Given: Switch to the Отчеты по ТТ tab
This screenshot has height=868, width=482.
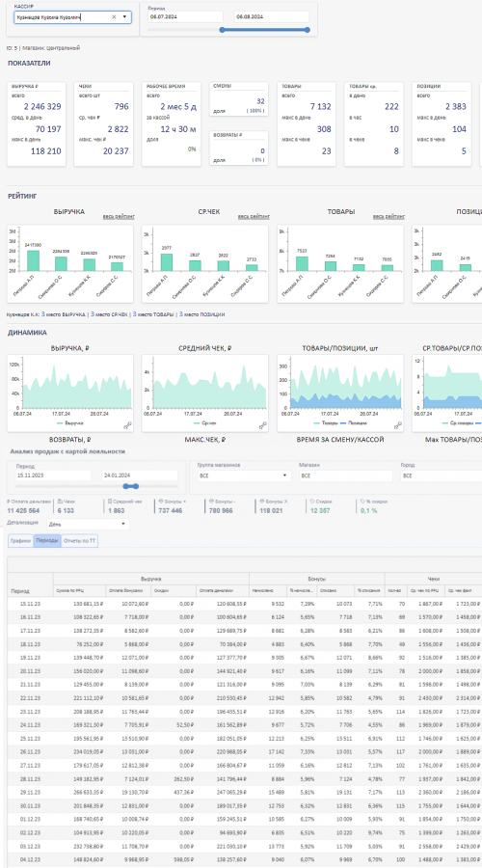Looking at the screenshot, I should click(x=80, y=541).
